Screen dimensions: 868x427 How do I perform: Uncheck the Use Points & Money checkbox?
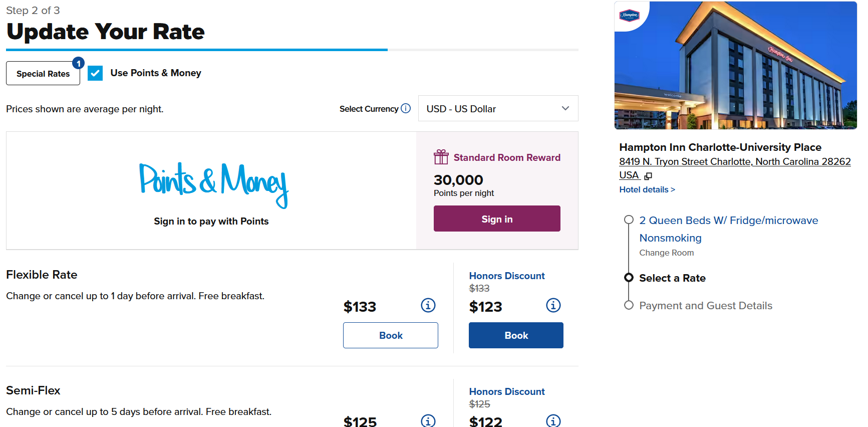(x=95, y=73)
